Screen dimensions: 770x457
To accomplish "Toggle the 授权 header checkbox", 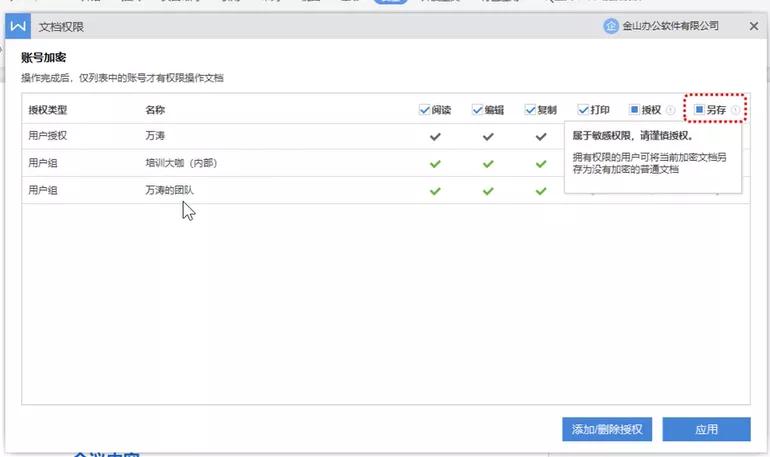I will click(634, 109).
